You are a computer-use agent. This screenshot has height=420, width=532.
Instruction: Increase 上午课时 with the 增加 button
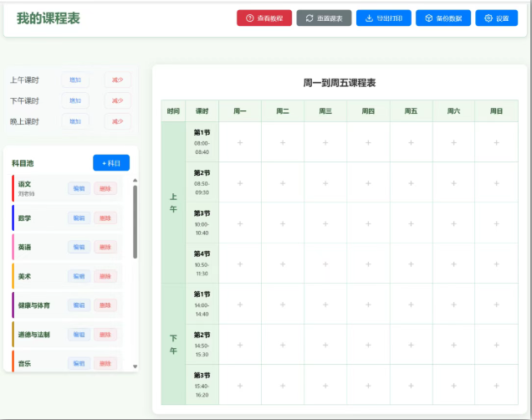pos(74,80)
